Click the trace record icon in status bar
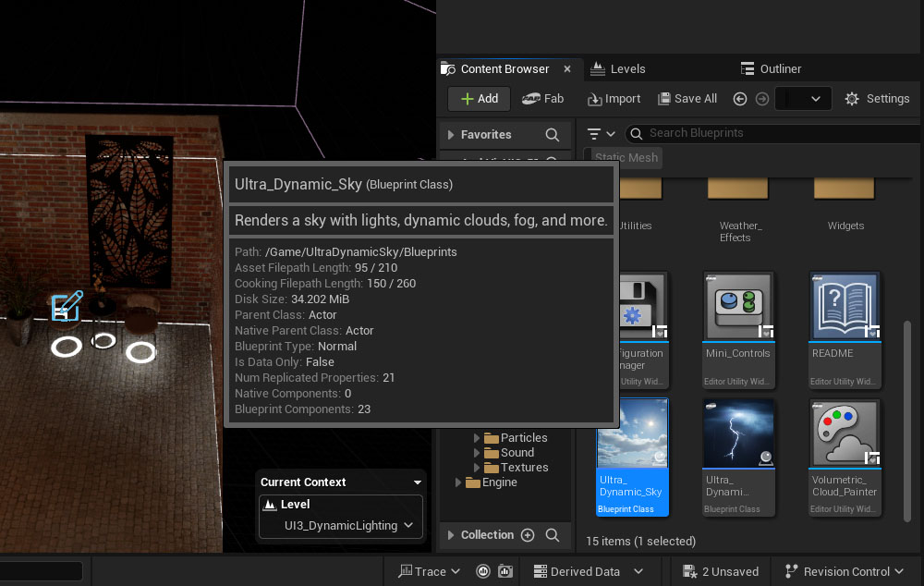 point(483,571)
